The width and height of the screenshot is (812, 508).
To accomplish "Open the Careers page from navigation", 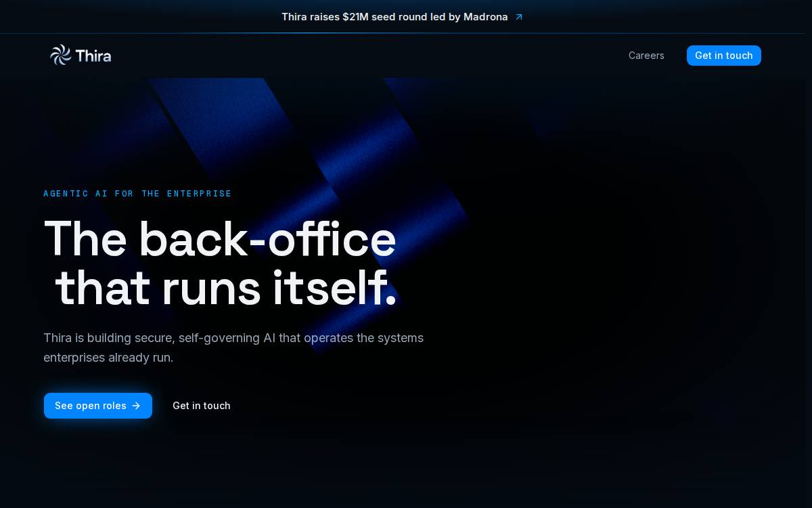I will (x=646, y=56).
